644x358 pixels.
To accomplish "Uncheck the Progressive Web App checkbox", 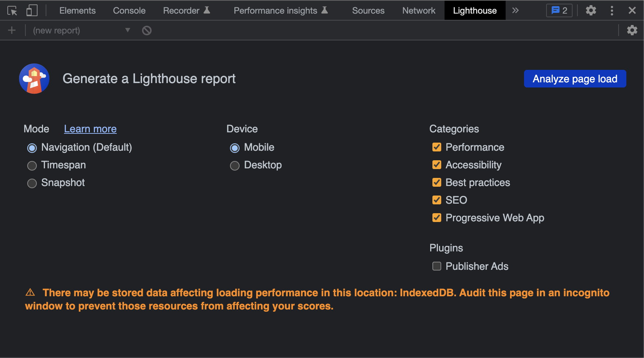I will [x=437, y=218].
